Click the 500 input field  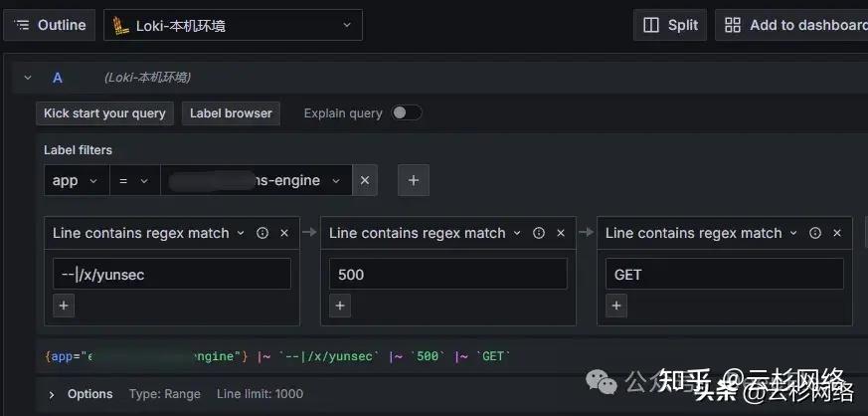(448, 274)
